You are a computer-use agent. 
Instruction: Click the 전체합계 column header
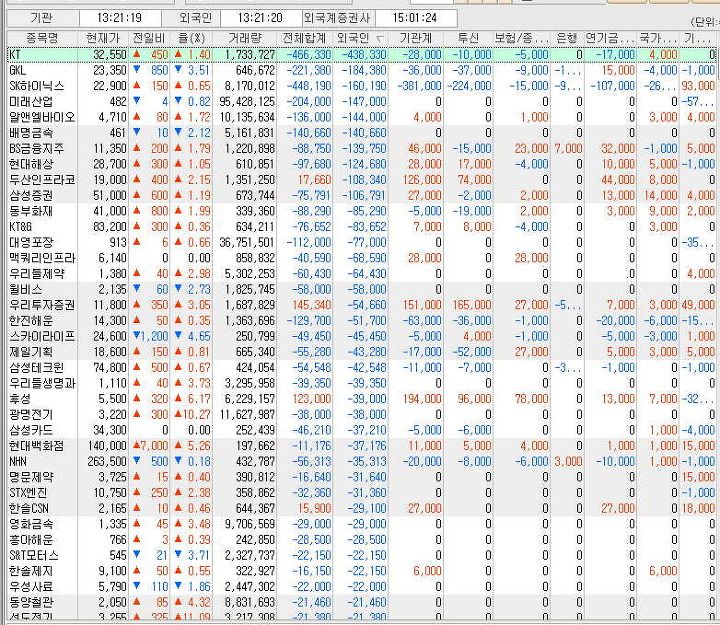tap(304, 39)
